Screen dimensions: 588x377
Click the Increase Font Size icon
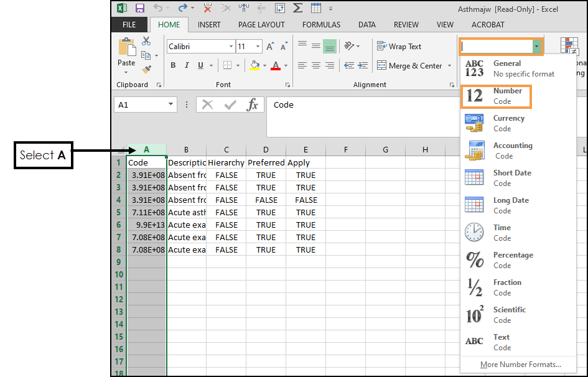tap(270, 47)
